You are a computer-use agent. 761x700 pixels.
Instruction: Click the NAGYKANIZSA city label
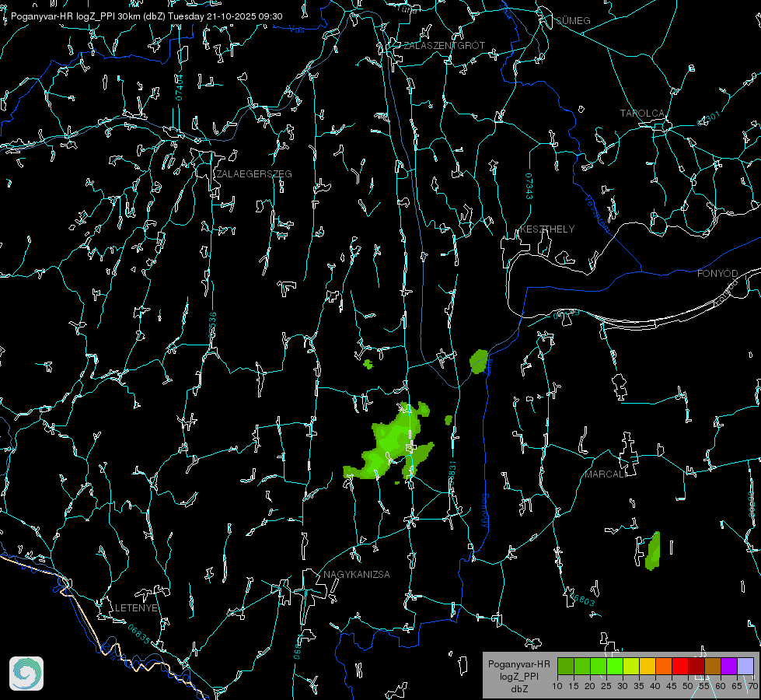(357, 574)
